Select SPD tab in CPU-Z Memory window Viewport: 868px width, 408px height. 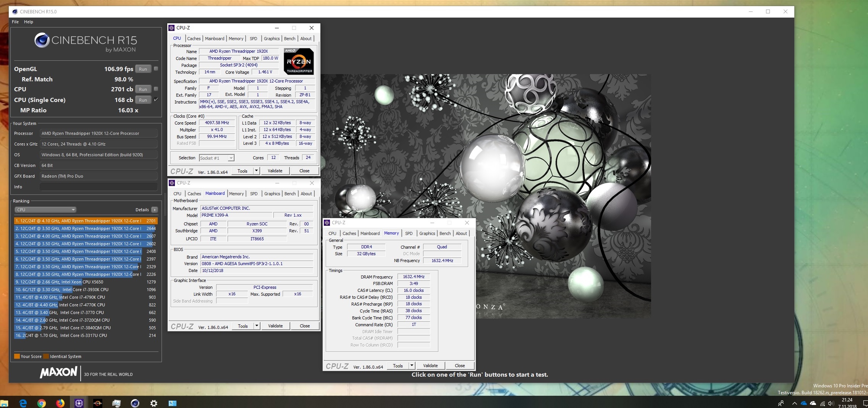click(409, 233)
